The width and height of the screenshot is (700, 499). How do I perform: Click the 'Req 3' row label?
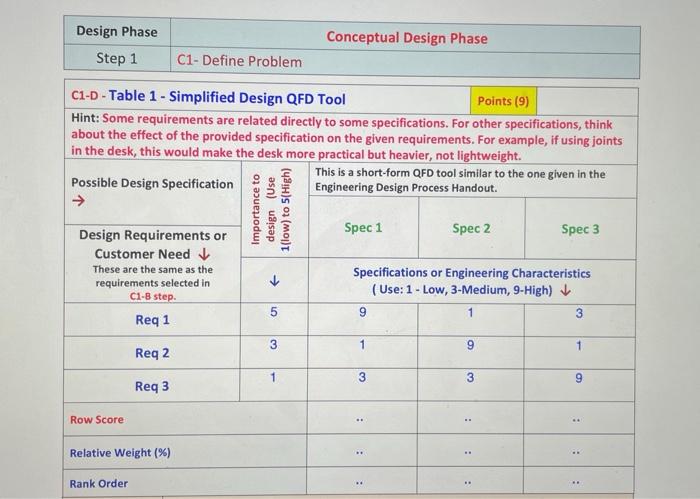point(152,386)
